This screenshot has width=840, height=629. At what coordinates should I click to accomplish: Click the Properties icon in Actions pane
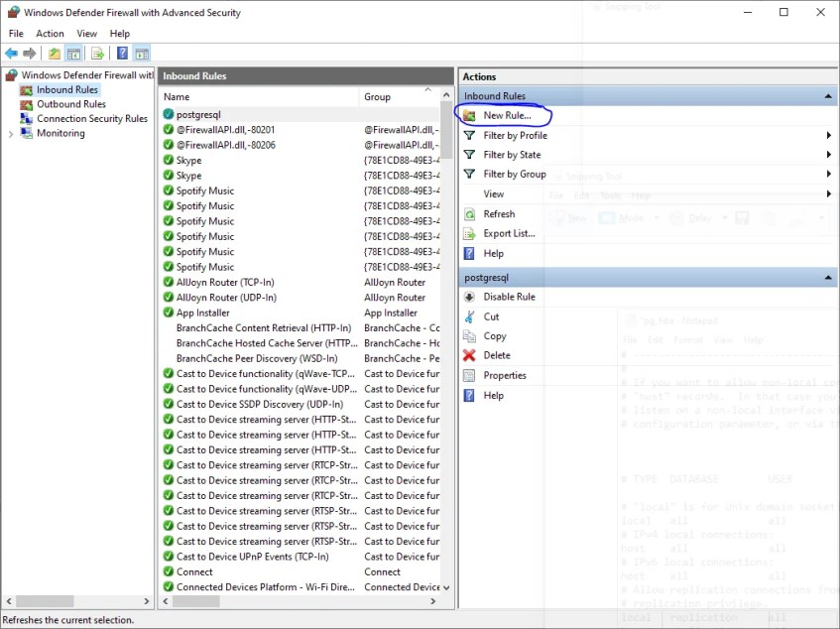469,376
